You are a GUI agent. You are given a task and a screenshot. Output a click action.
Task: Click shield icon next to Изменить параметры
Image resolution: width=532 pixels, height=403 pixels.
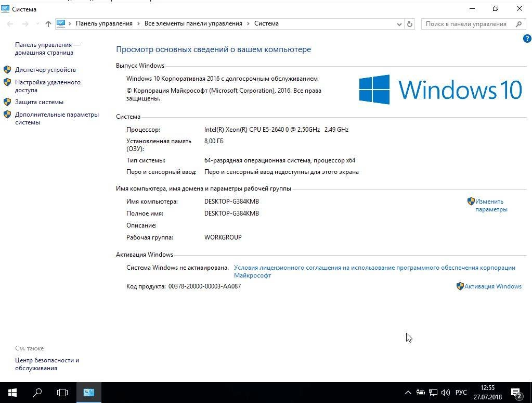click(471, 201)
